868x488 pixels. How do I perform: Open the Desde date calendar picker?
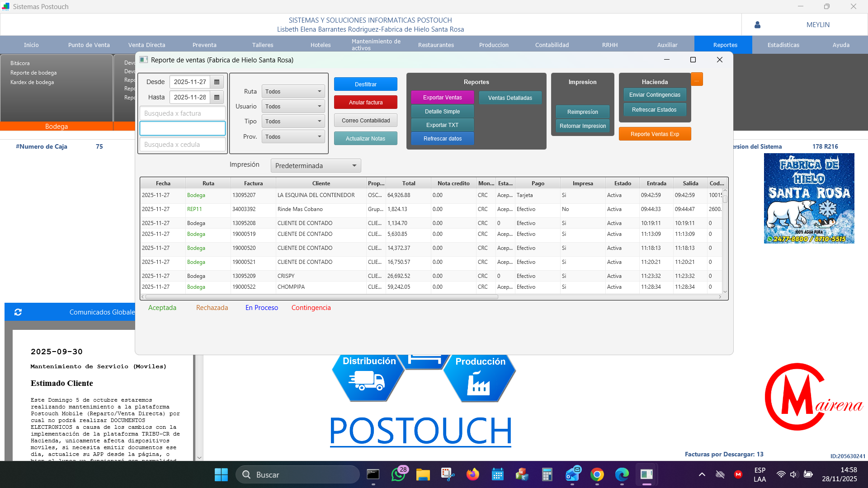217,82
